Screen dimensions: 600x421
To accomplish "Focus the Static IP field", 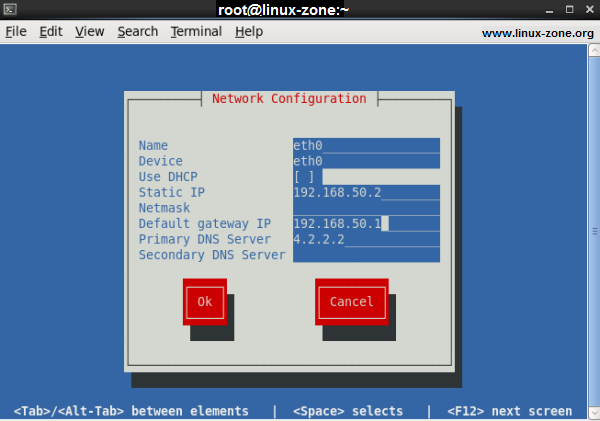I will [x=366, y=193].
